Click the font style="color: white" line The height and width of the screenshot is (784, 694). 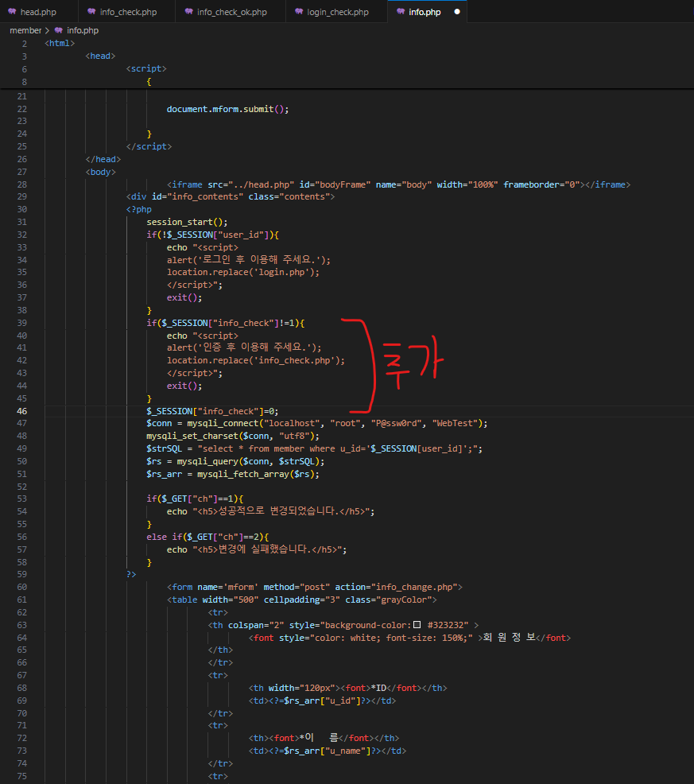pyautogui.click(x=409, y=638)
